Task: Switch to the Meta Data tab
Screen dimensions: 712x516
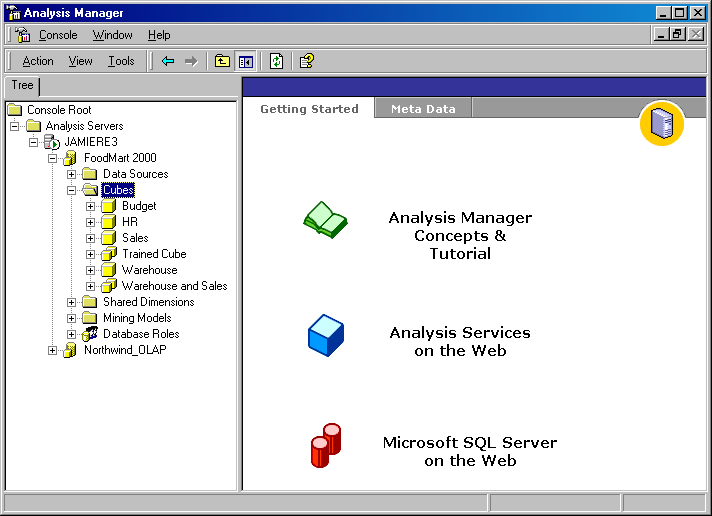Action: 423,109
